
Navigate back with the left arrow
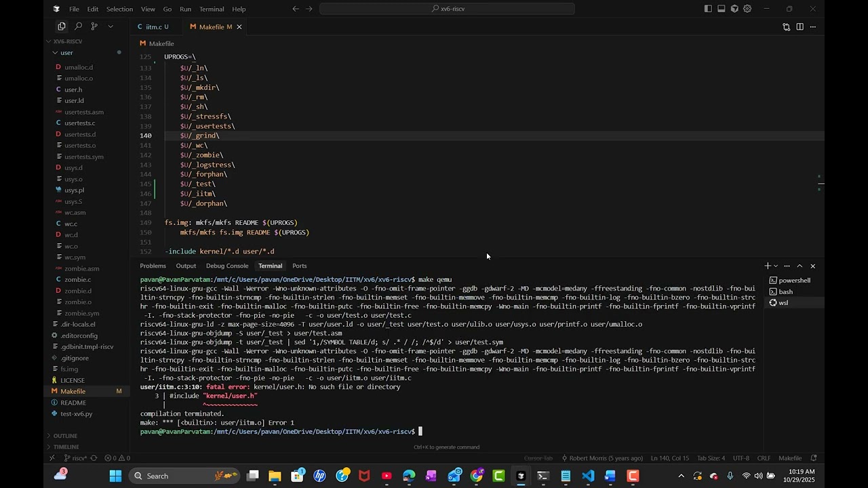pyautogui.click(x=295, y=9)
